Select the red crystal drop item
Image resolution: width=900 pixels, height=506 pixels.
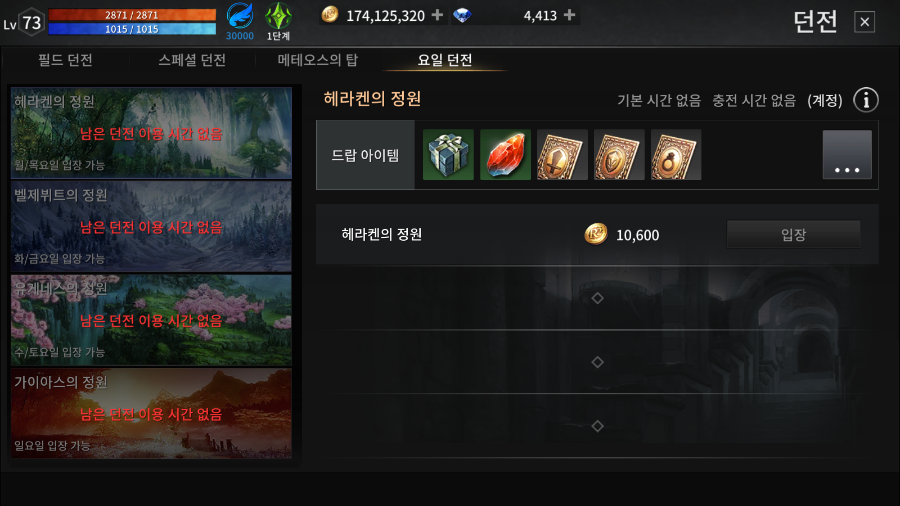point(505,155)
